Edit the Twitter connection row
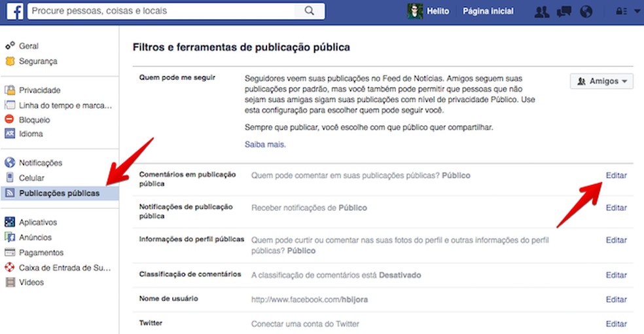Image resolution: width=644 pixels, height=334 pixels. click(x=616, y=324)
